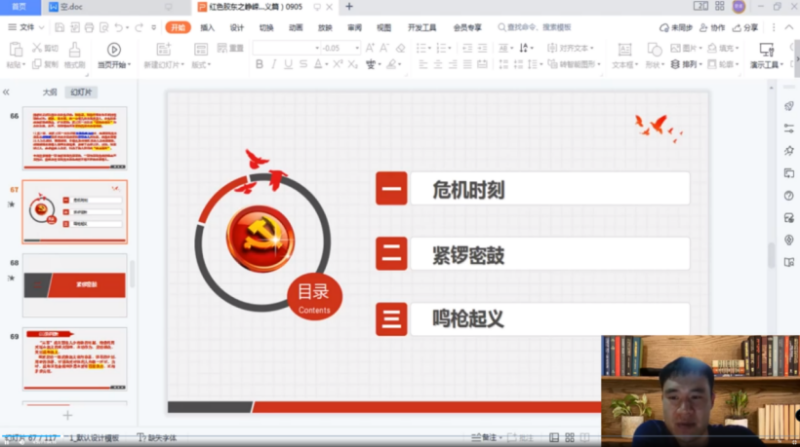Click the Text Box (文本框) icon

coord(624,49)
